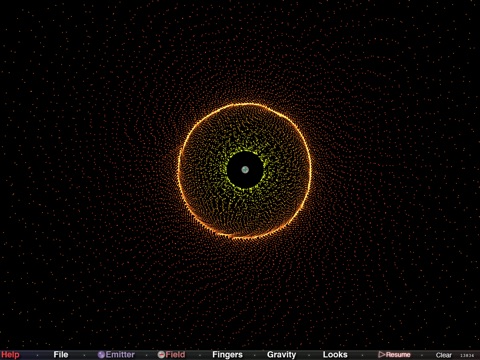The image size is (480, 360).
Task: Open the Gravity menu
Action: pos(281,355)
